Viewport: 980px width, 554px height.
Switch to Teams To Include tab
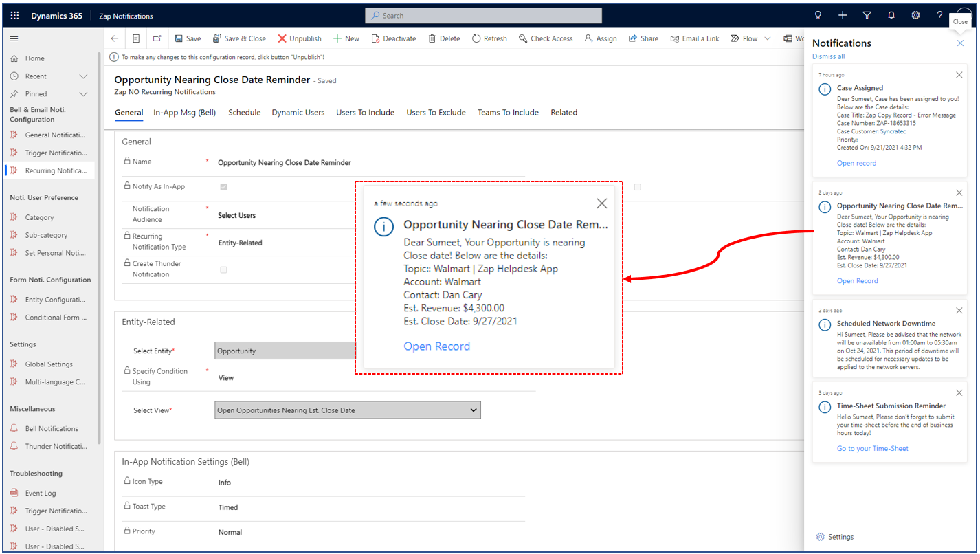(508, 113)
